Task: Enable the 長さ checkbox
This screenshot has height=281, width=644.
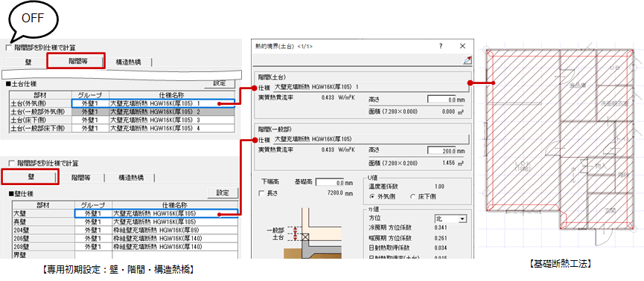Action: click(x=261, y=193)
